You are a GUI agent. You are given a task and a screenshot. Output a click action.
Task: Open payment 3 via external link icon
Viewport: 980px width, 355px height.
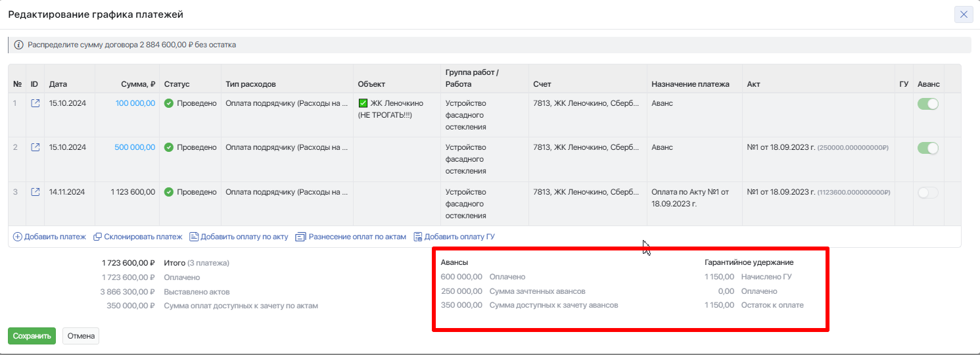(35, 192)
